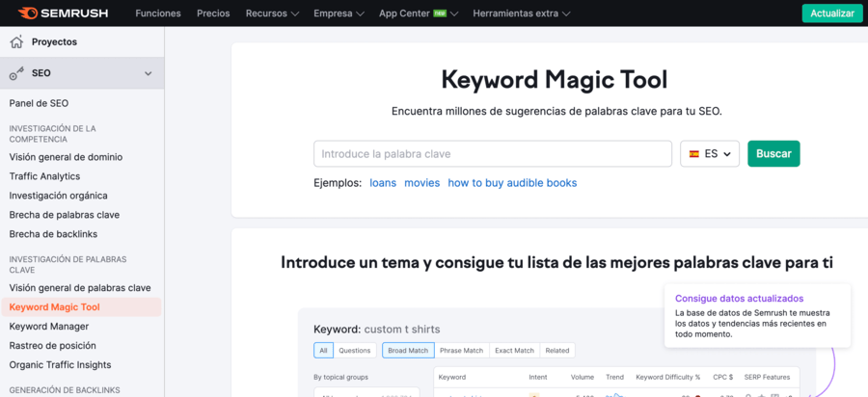Open Traffic Analytics in the sidebar
Screen dimensions: 868x397
pos(44,176)
